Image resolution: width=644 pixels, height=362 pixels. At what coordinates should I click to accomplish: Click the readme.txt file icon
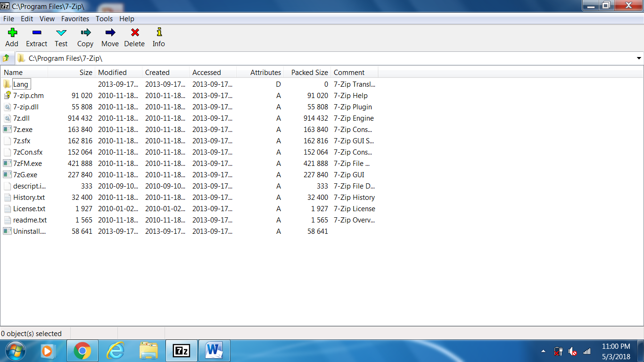click(x=7, y=220)
